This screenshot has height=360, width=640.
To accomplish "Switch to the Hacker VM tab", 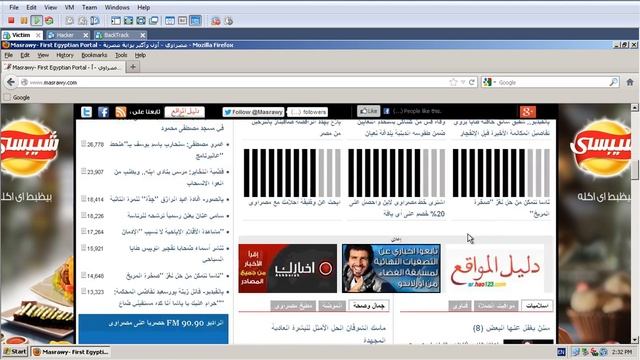I will 64,35.
